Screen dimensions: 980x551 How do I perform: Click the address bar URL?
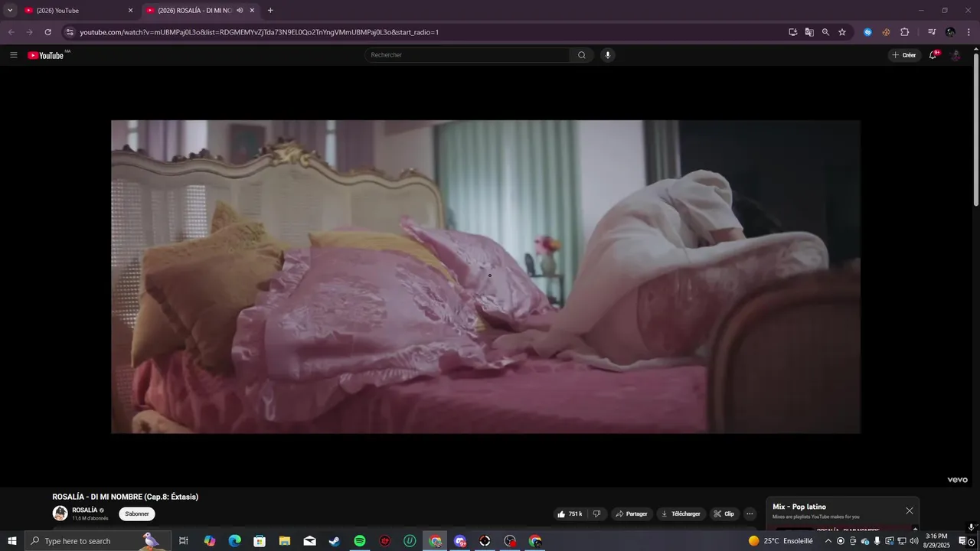tap(259, 32)
